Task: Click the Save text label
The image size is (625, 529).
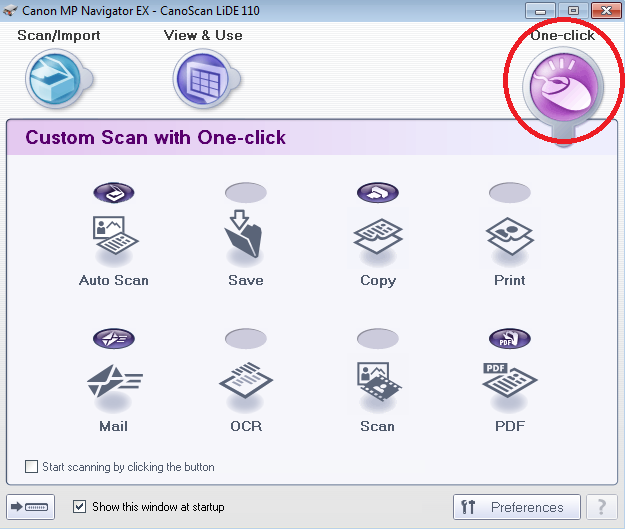Action: pyautogui.click(x=246, y=280)
